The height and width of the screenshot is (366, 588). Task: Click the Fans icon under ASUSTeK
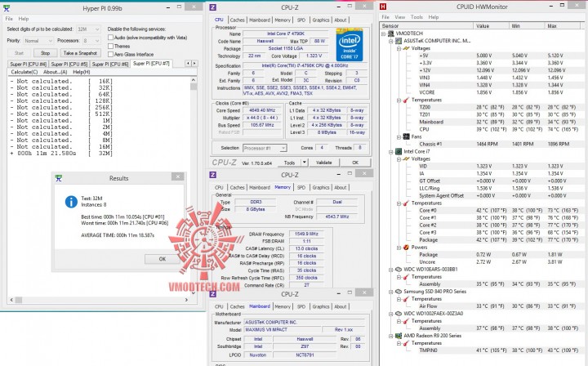[x=406, y=136]
